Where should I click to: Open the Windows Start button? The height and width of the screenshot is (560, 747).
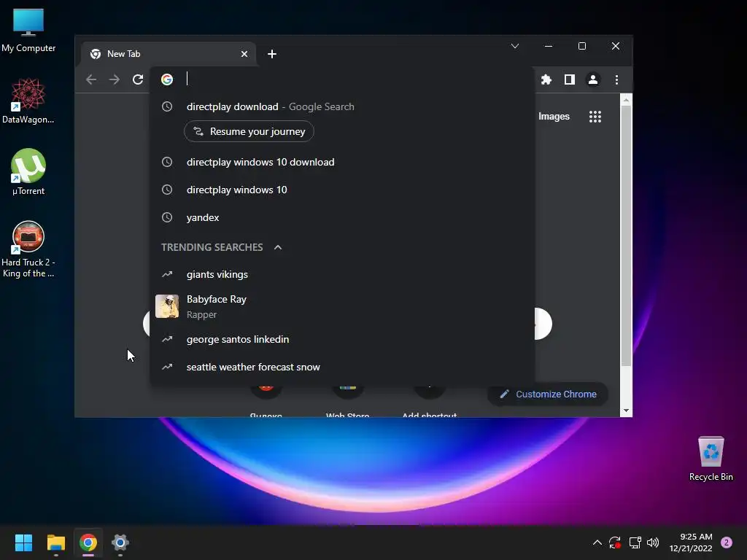point(23,542)
